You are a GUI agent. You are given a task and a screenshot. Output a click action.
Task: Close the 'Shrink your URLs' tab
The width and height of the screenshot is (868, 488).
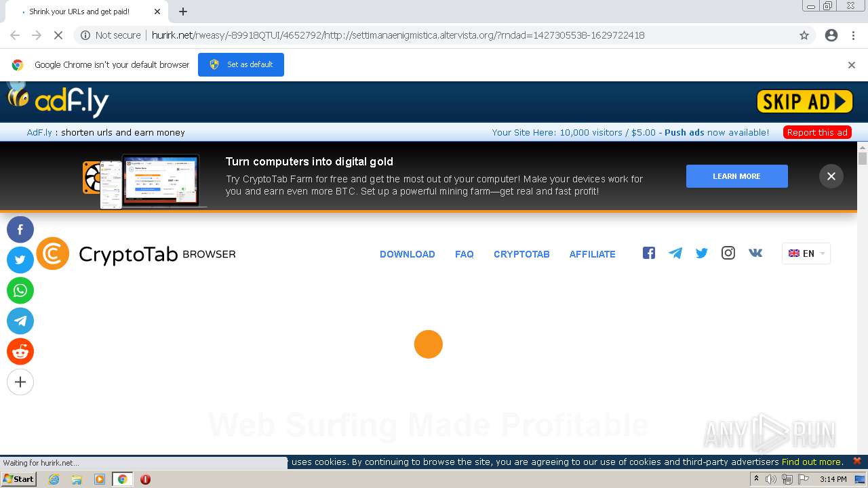(x=157, y=12)
